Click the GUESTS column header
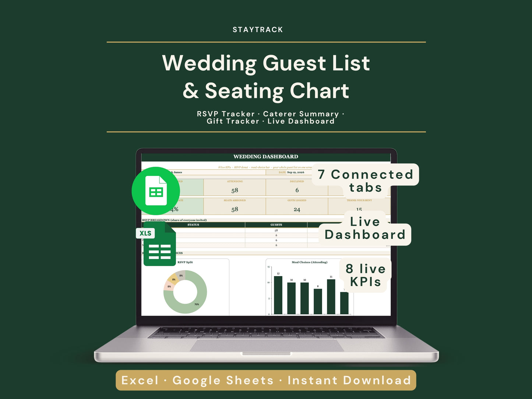The width and height of the screenshot is (532, 399). pyautogui.click(x=276, y=225)
